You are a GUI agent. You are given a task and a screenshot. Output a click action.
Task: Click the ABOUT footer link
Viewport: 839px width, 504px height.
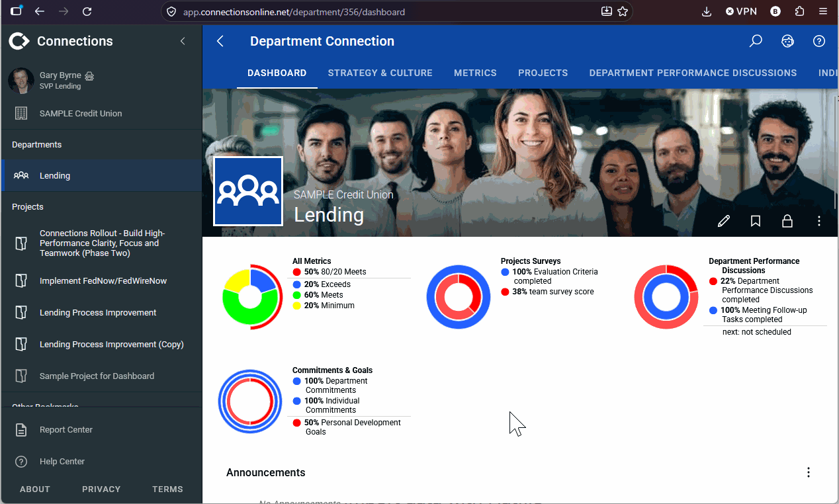pyautogui.click(x=35, y=489)
